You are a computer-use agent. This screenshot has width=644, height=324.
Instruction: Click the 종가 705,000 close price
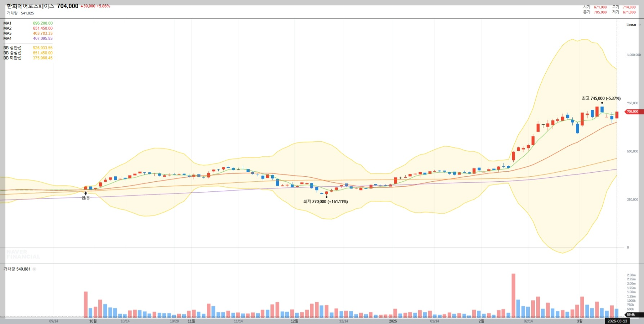595,12
